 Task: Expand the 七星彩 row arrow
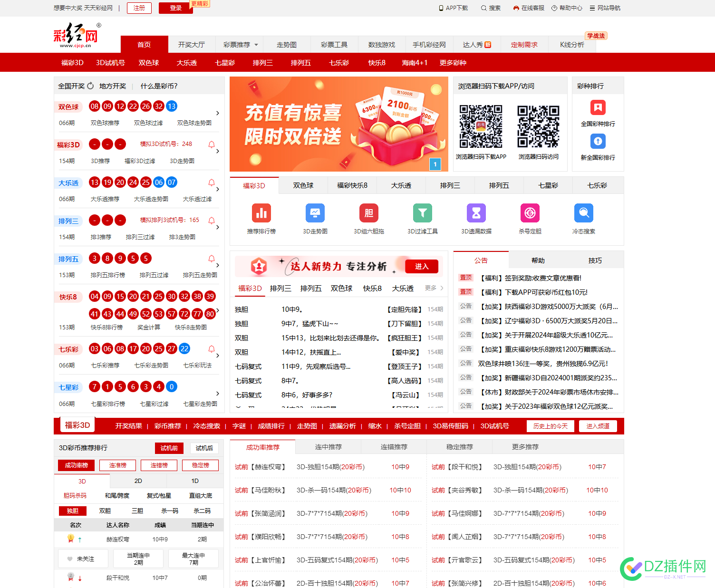point(218,394)
